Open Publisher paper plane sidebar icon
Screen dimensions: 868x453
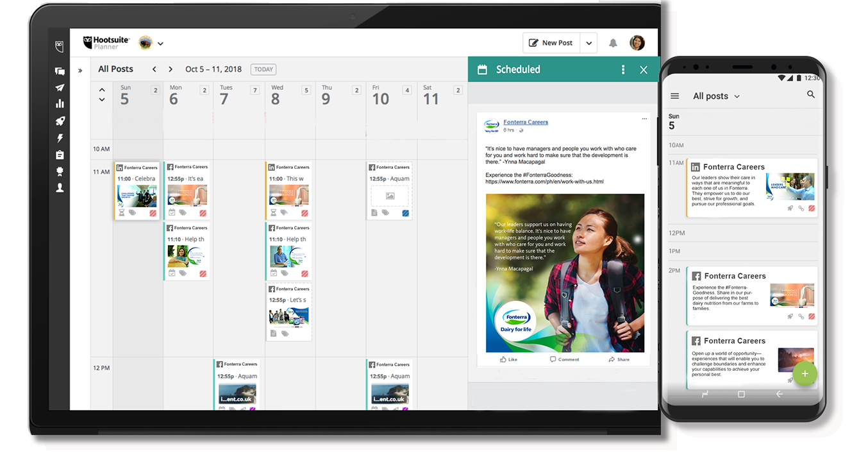(60, 88)
